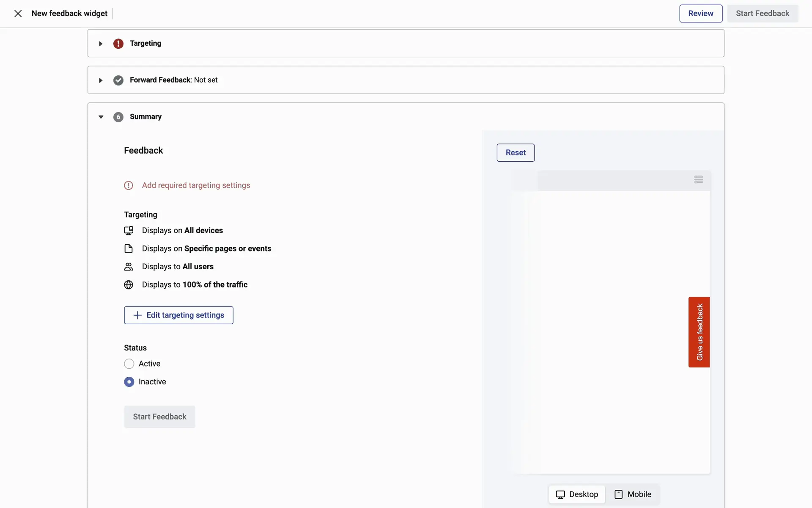Screen dimensions: 812x508
Task: Select the Active status radio button
Action: click(129, 364)
